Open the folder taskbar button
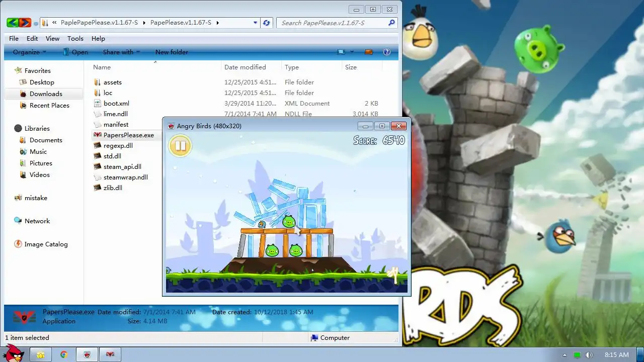The image size is (644, 362). pos(41,354)
